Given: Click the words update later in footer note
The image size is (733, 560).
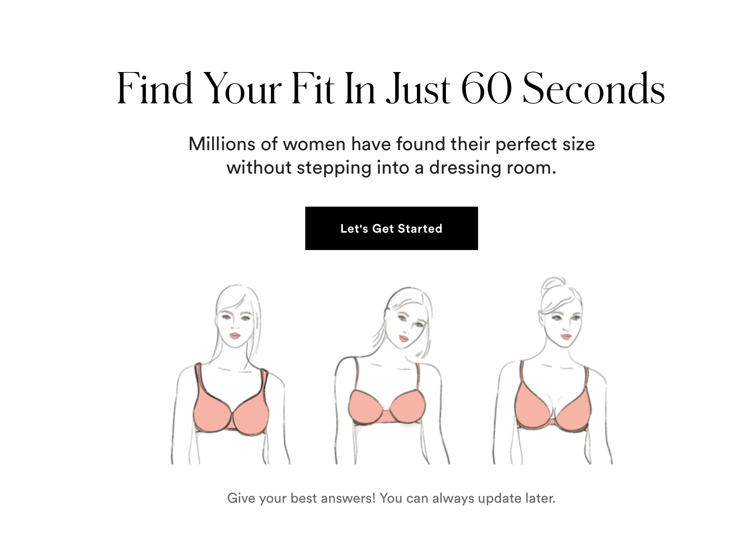Looking at the screenshot, I should click(x=517, y=498).
